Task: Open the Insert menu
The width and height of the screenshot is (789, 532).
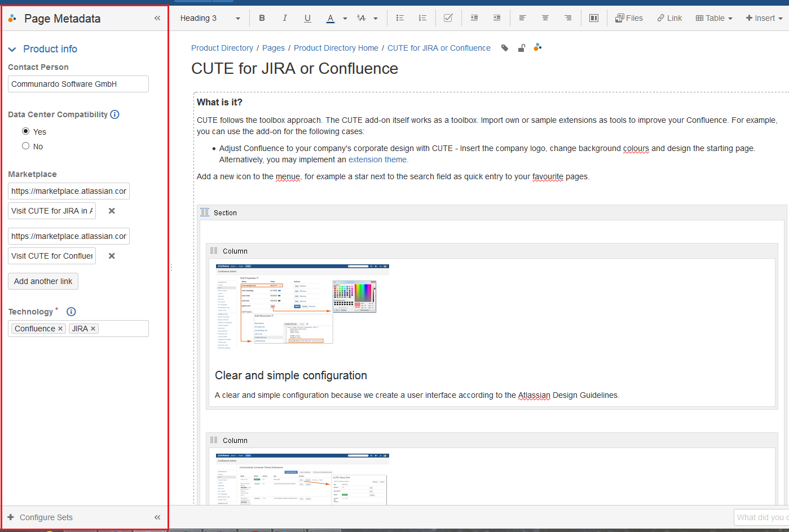Action: pyautogui.click(x=764, y=18)
